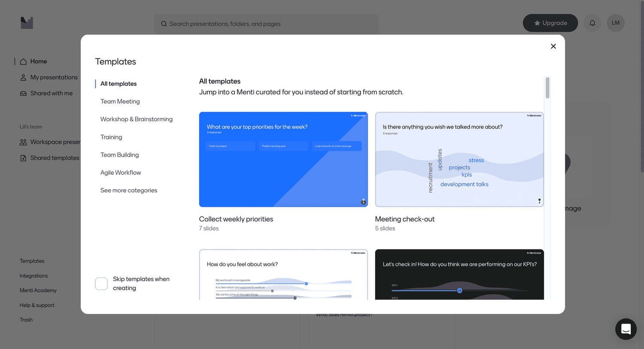Select Agile Workflow category

121,172
